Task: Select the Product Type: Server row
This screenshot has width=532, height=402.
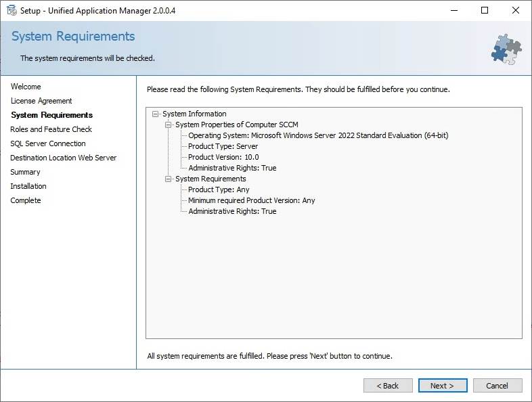Action: (223, 146)
